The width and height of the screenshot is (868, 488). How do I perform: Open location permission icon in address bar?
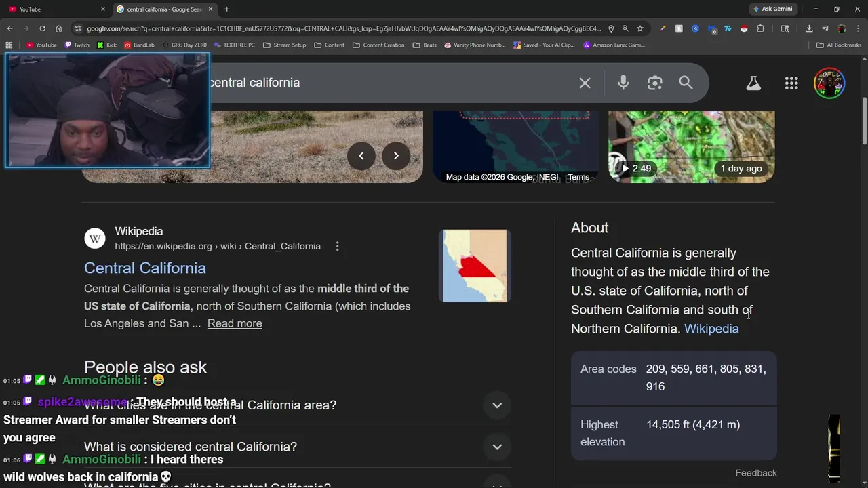pos(611,28)
